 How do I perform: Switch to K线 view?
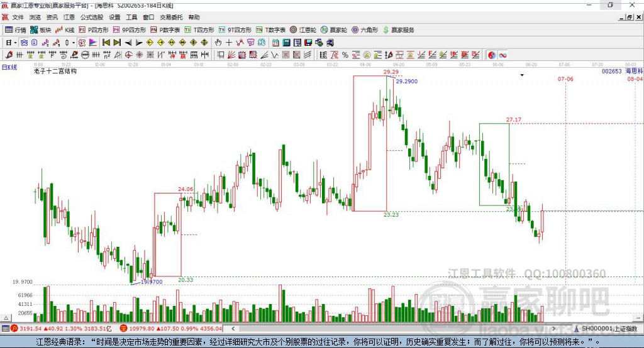coord(65,30)
